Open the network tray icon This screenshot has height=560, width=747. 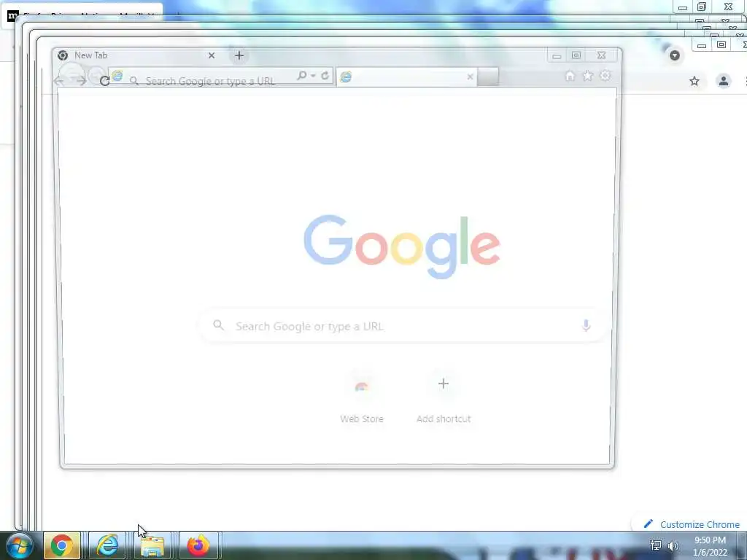[x=656, y=545]
